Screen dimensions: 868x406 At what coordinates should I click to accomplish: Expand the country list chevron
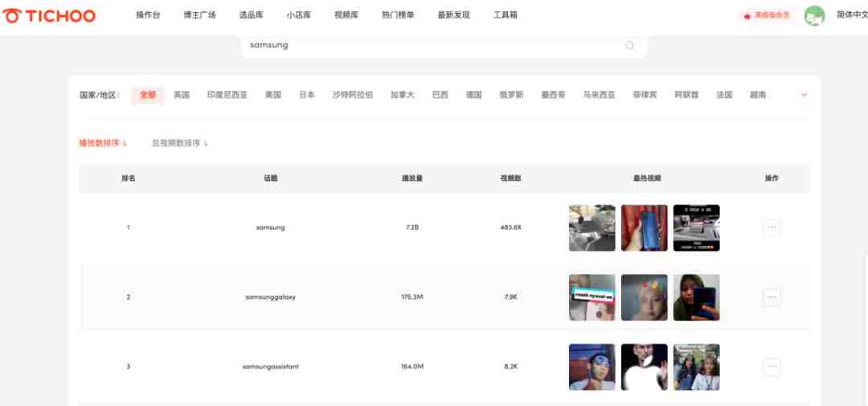pos(805,95)
